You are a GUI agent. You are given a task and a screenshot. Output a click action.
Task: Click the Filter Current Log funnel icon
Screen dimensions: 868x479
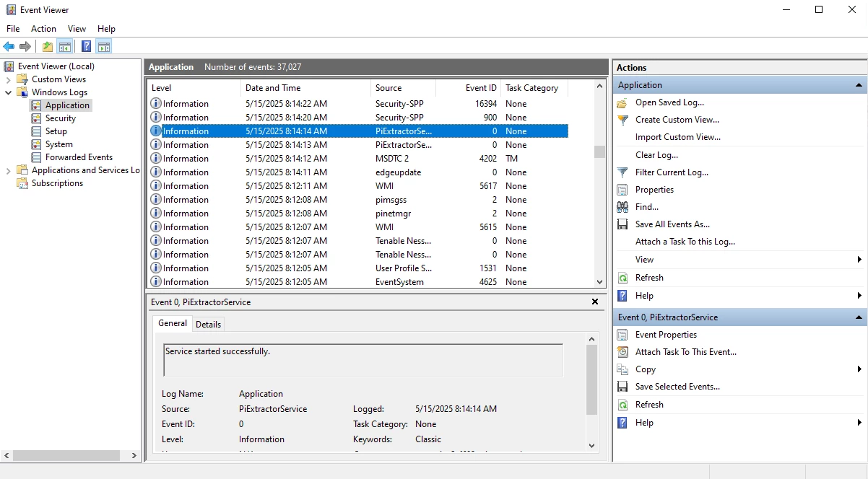tap(622, 172)
